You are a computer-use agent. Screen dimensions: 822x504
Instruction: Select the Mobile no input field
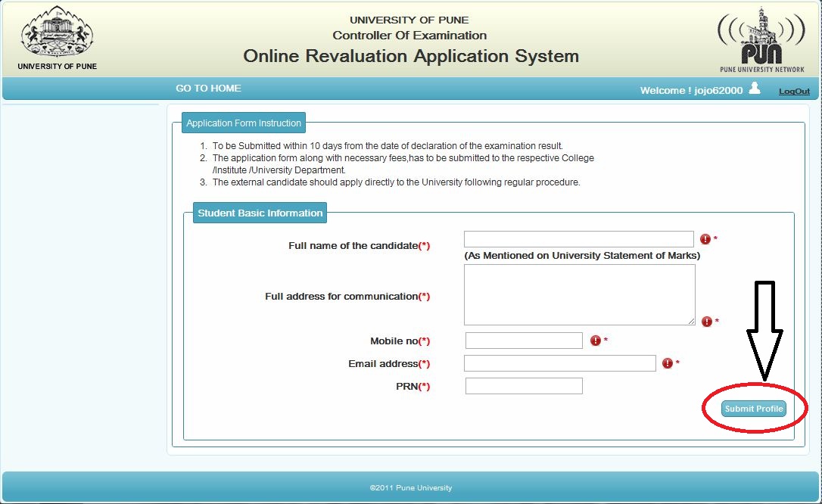(524, 340)
